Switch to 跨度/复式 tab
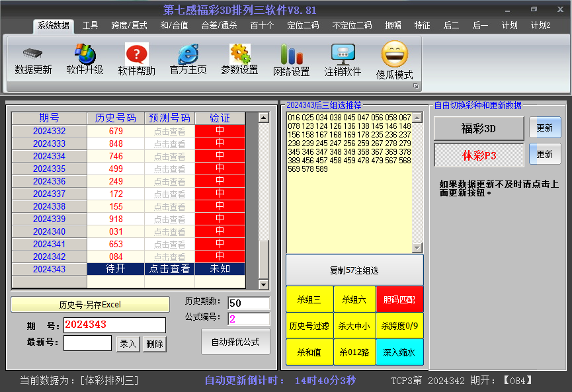The height and width of the screenshot is (392, 572). tap(129, 26)
